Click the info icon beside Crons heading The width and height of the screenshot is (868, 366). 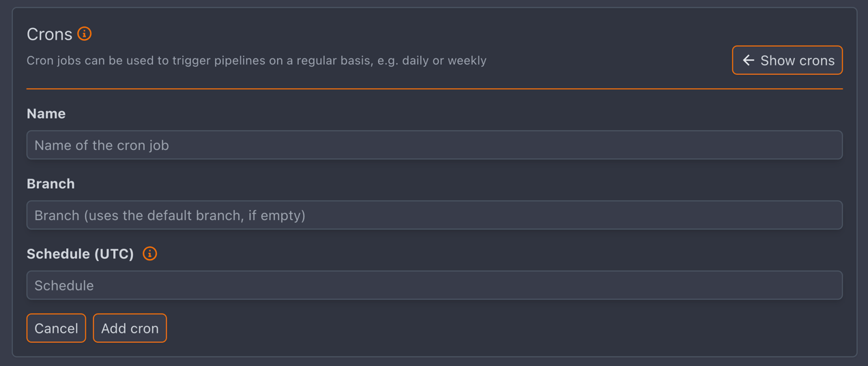pos(85,33)
